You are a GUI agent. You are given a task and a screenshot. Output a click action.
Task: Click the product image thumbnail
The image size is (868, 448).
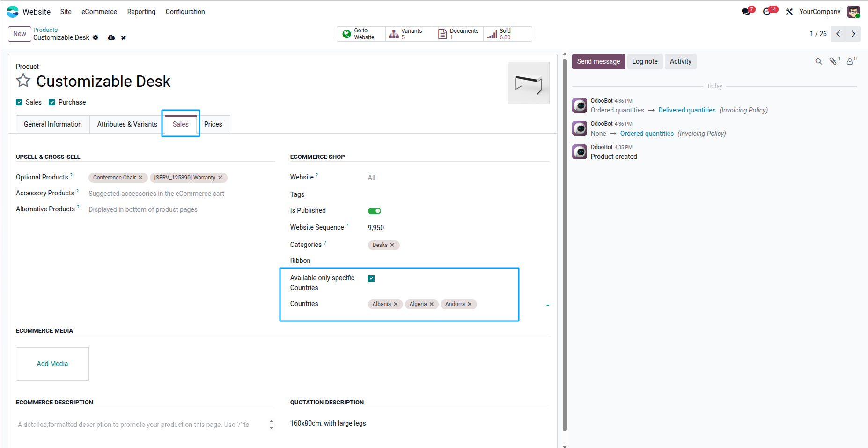coord(529,83)
